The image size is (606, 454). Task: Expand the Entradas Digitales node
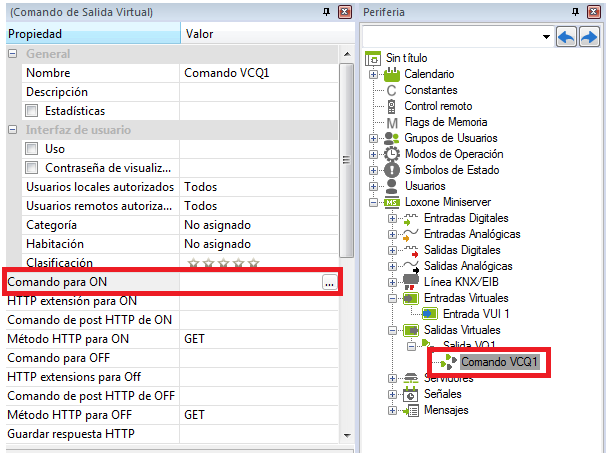(392, 219)
